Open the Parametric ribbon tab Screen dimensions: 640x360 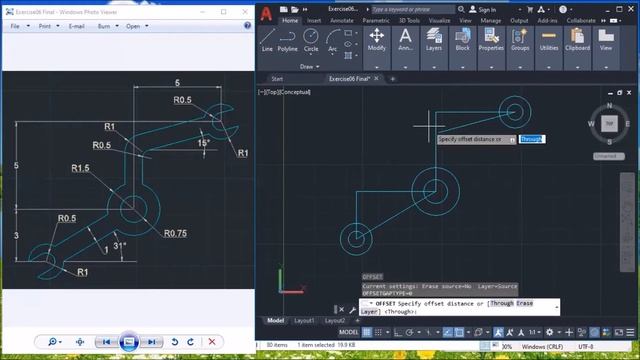[x=376, y=20]
